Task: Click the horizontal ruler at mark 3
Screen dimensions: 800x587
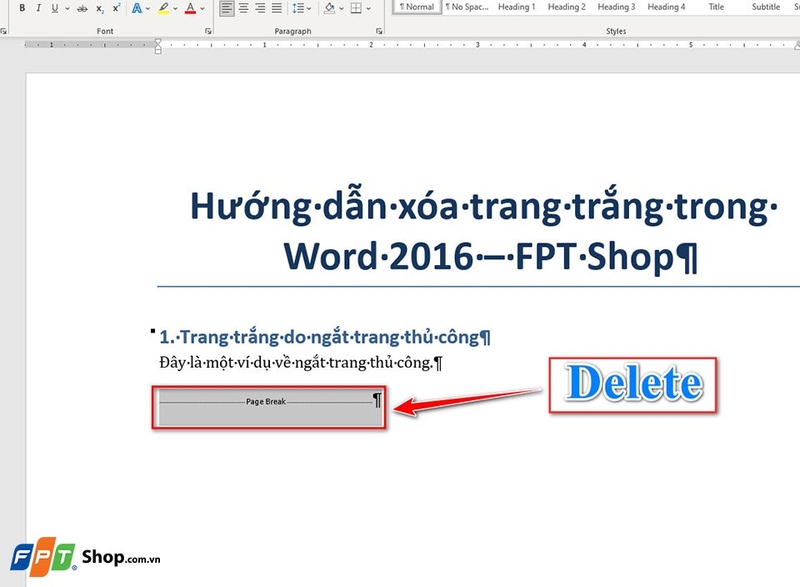Action: tap(478, 45)
